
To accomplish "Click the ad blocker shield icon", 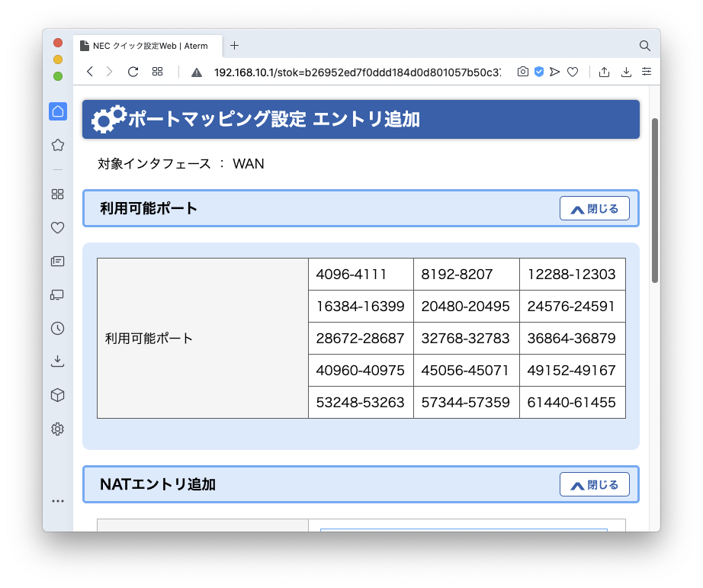I will (538, 72).
